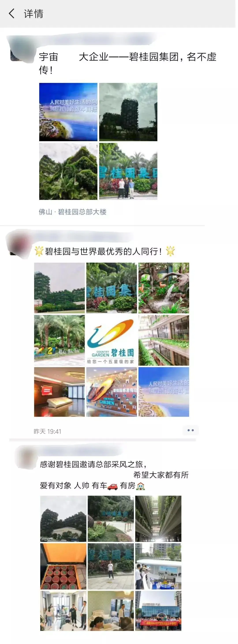Viewport: 238px width, 644px height.
Task: View the group photo with red banner
Action: 158,611
